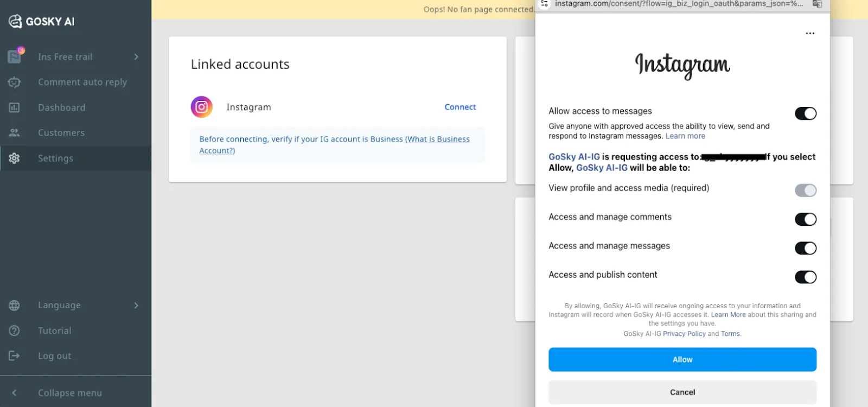Click the Settings gear icon
The width and height of the screenshot is (868, 407).
click(x=15, y=158)
